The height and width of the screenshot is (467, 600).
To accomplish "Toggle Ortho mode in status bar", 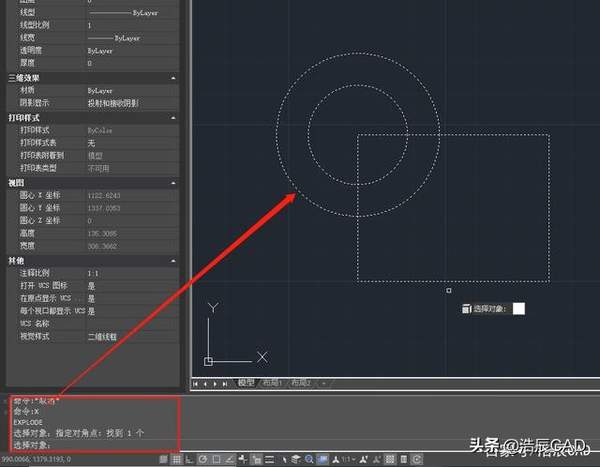I will pyautogui.click(x=189, y=459).
